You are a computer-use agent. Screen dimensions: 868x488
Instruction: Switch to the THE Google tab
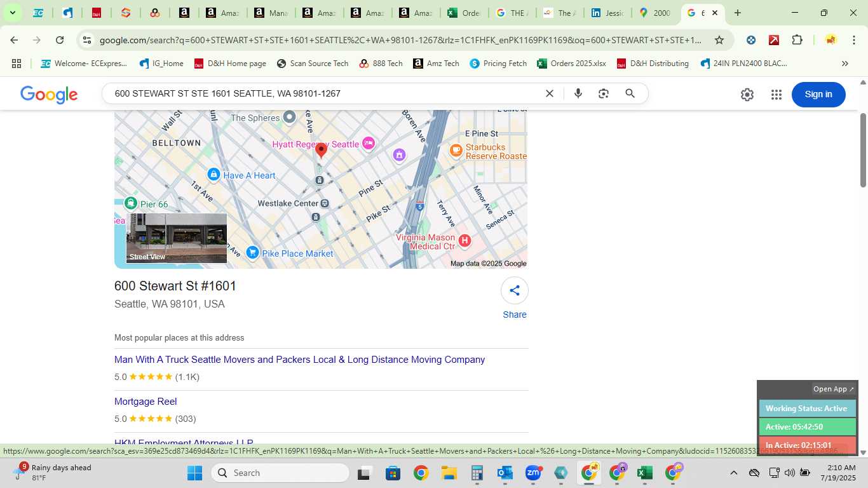coord(512,13)
